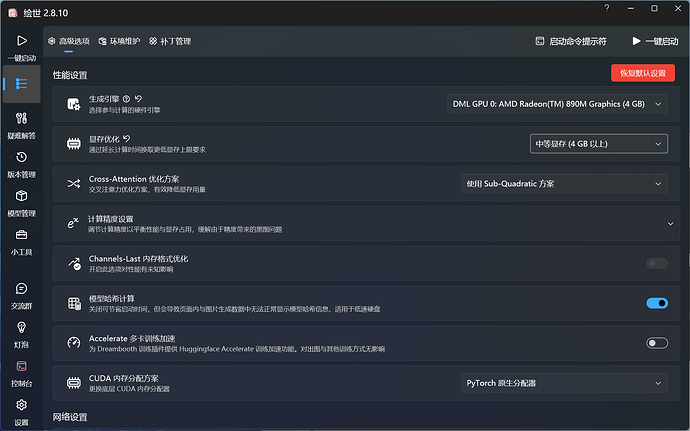Open the Cross-Attention 优化方案 dropdown

pyautogui.click(x=563, y=184)
